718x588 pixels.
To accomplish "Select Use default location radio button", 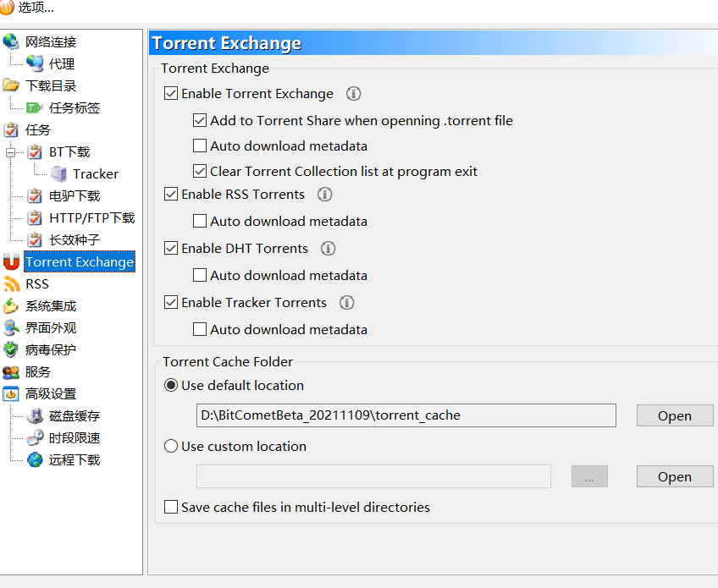I will tap(171, 385).
